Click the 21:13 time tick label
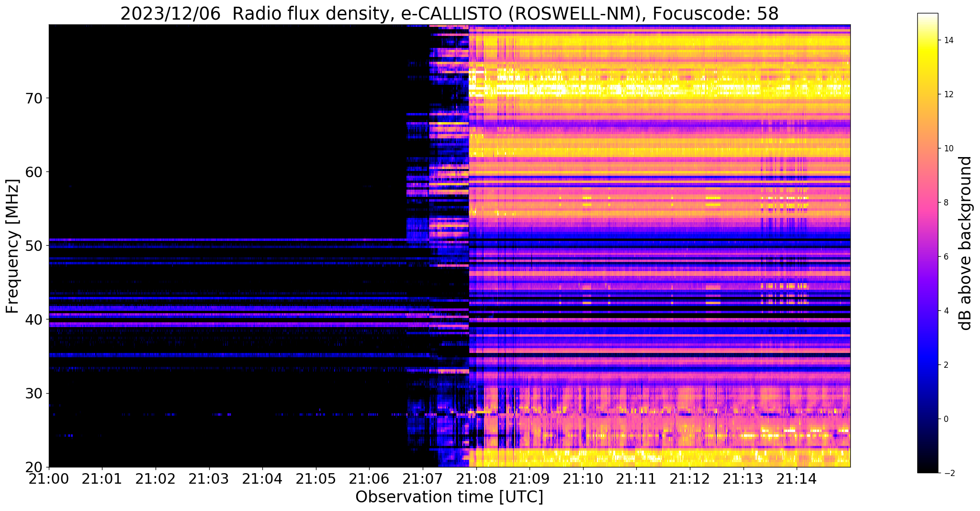 coord(743,478)
